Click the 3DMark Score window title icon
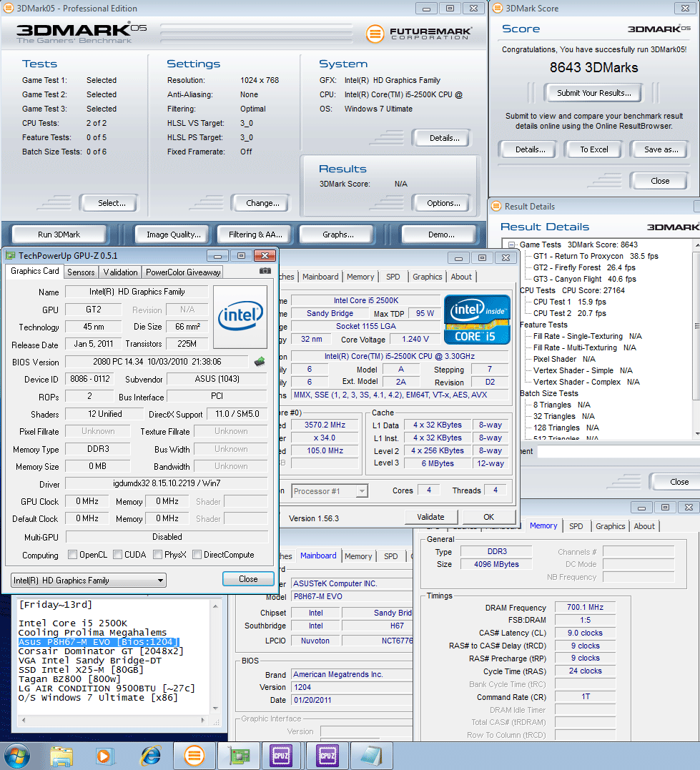 (x=497, y=9)
